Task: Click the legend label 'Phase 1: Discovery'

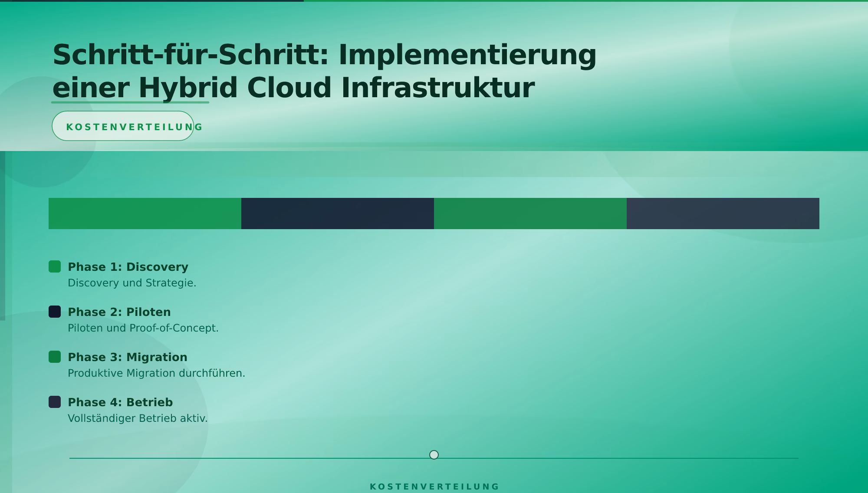Action: (128, 267)
